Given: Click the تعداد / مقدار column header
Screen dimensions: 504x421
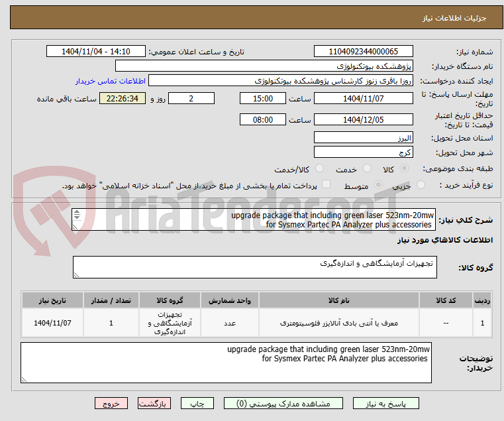Looking at the screenshot, I should click(111, 300).
